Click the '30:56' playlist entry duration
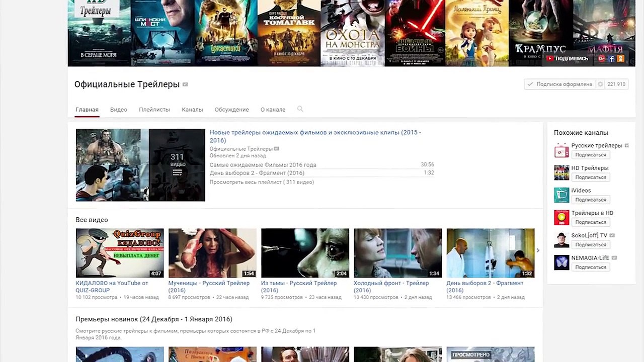The image size is (644, 362). pyautogui.click(x=427, y=165)
